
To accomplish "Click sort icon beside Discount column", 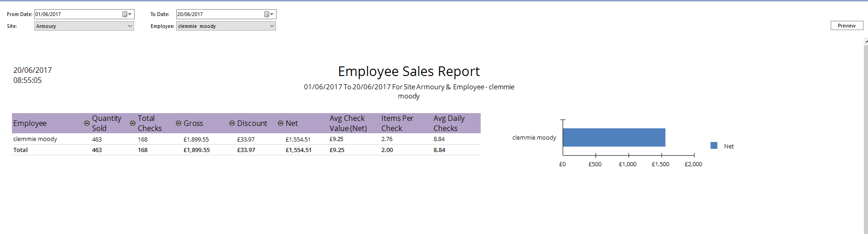I will click(x=232, y=123).
